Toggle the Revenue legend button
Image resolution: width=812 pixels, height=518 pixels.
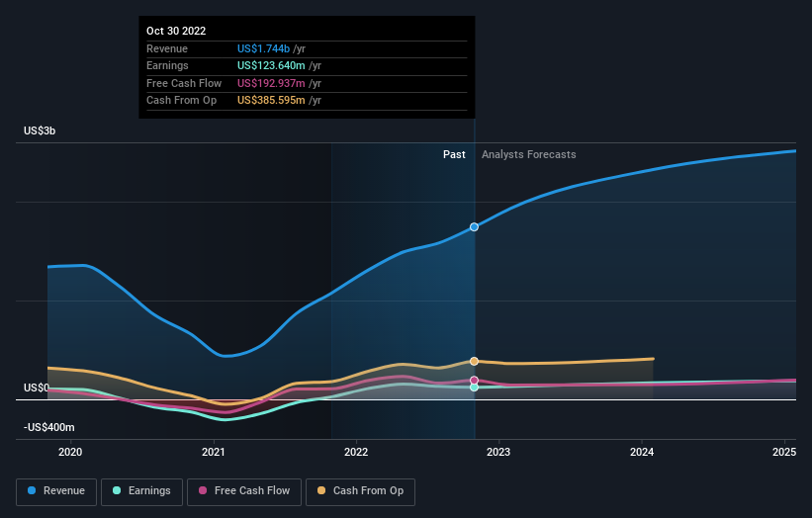pos(56,491)
